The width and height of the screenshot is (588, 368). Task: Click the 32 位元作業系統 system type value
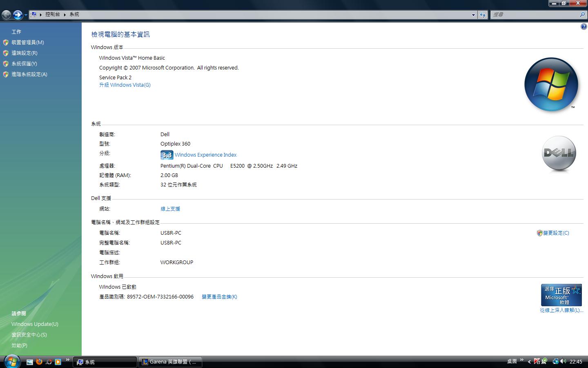click(178, 185)
